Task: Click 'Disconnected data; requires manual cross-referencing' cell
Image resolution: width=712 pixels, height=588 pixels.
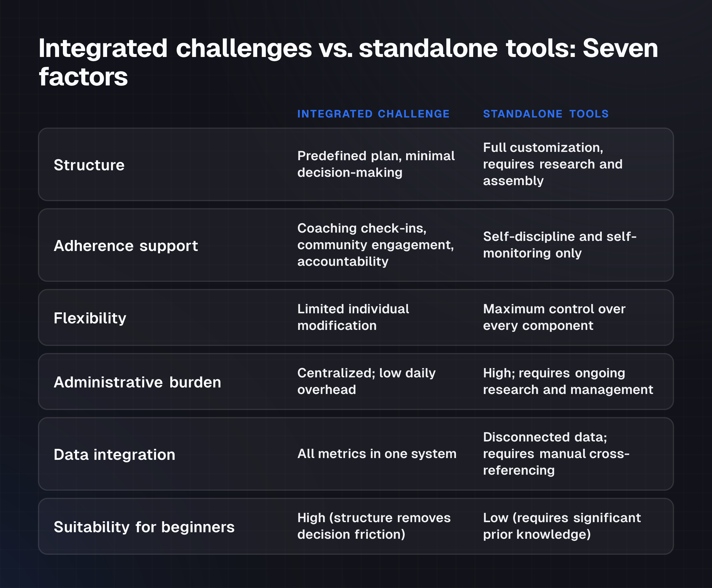Action: (556, 454)
